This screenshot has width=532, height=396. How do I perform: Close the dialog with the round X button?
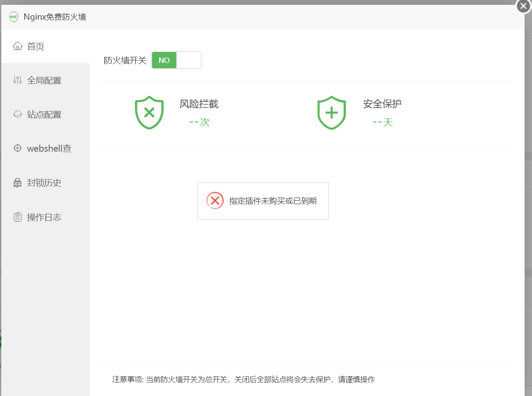point(524,6)
